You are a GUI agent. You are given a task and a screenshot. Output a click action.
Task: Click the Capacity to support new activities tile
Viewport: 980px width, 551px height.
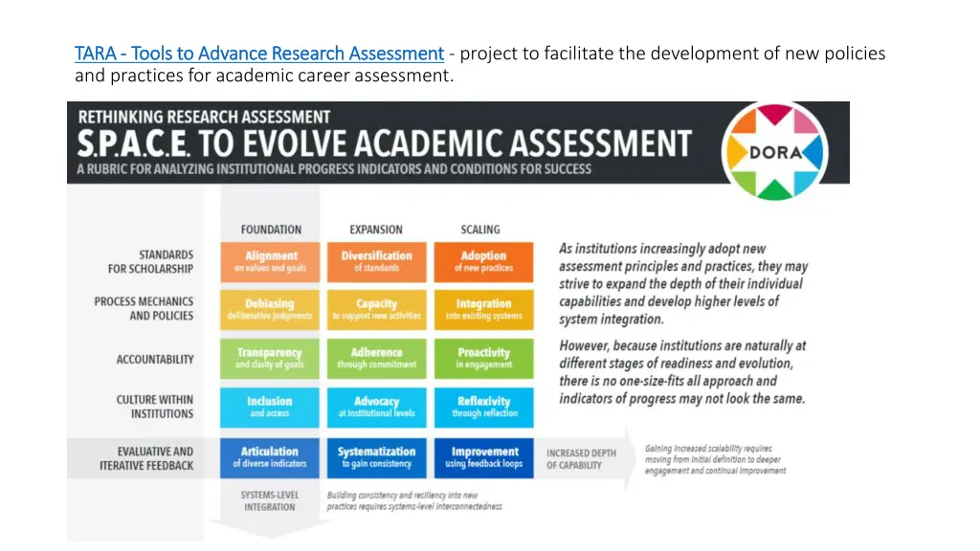pos(376,309)
